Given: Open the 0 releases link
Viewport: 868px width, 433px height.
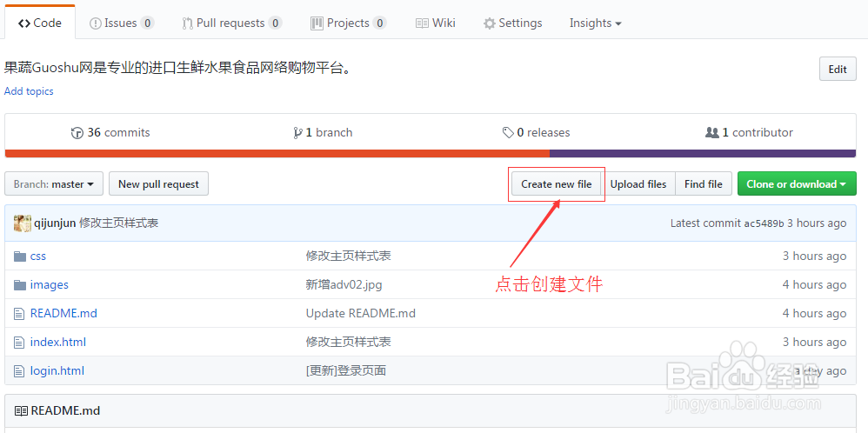Looking at the screenshot, I should pyautogui.click(x=537, y=133).
